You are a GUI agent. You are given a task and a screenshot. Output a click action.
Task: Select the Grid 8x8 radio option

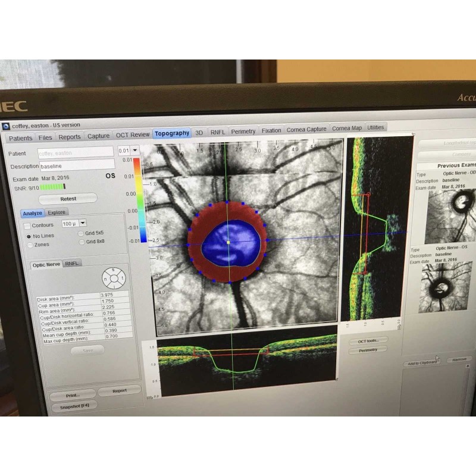click(82, 242)
